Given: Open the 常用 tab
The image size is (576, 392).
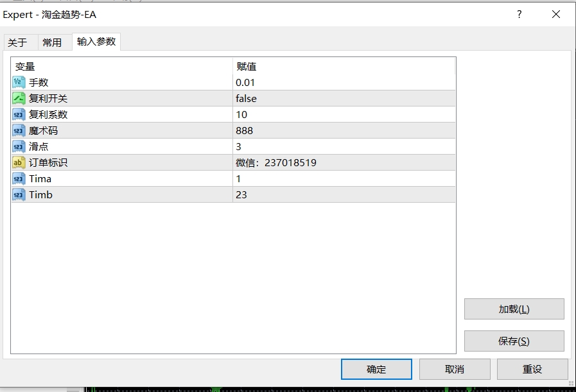Looking at the screenshot, I should [x=52, y=42].
